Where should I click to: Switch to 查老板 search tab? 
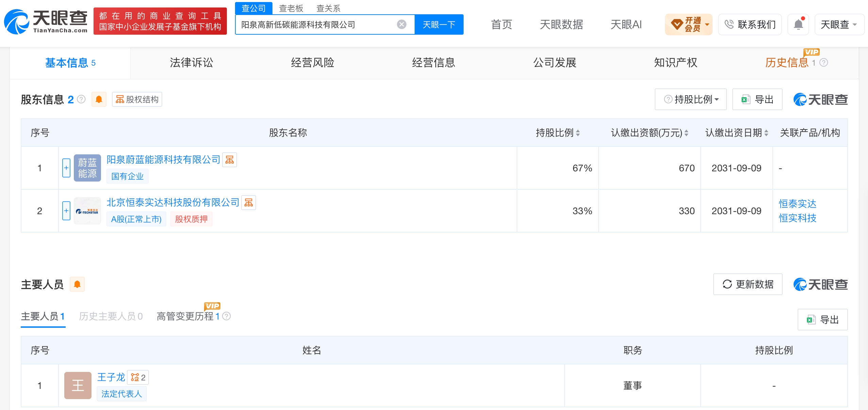pos(291,8)
